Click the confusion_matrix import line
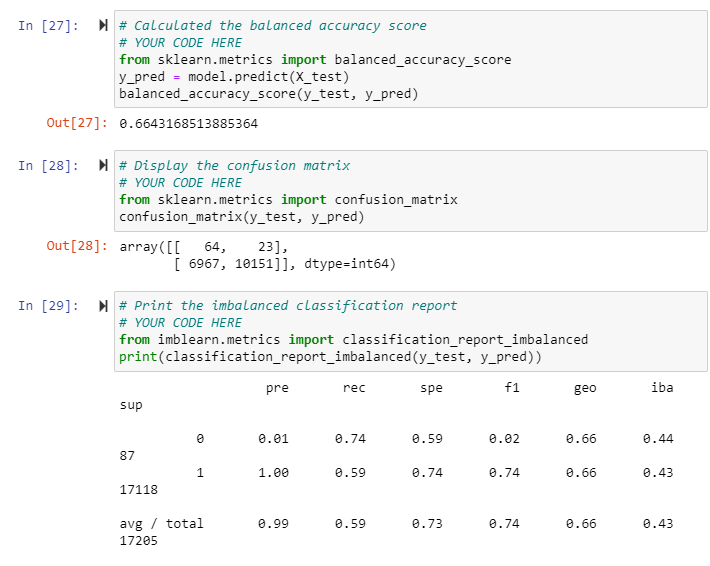The width and height of the screenshot is (710, 566). coord(288,200)
